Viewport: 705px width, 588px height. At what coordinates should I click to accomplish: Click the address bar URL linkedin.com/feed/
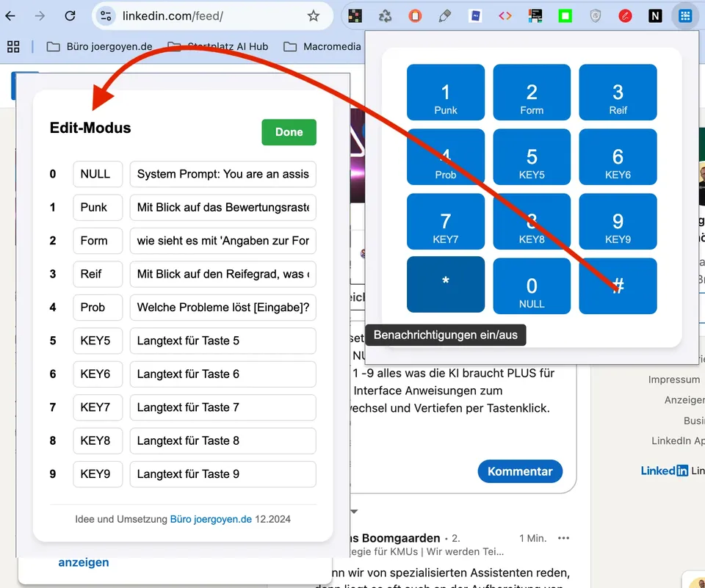(173, 16)
